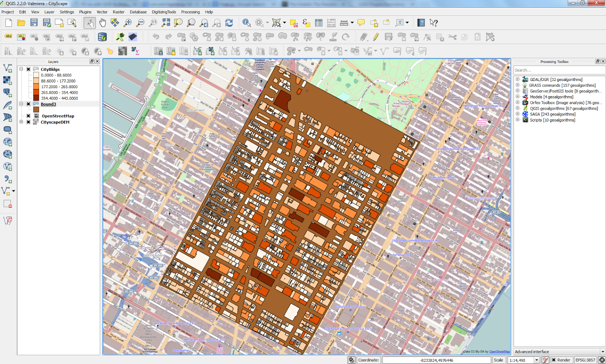Toggle visibility of the CityBldgs layer

click(x=28, y=69)
